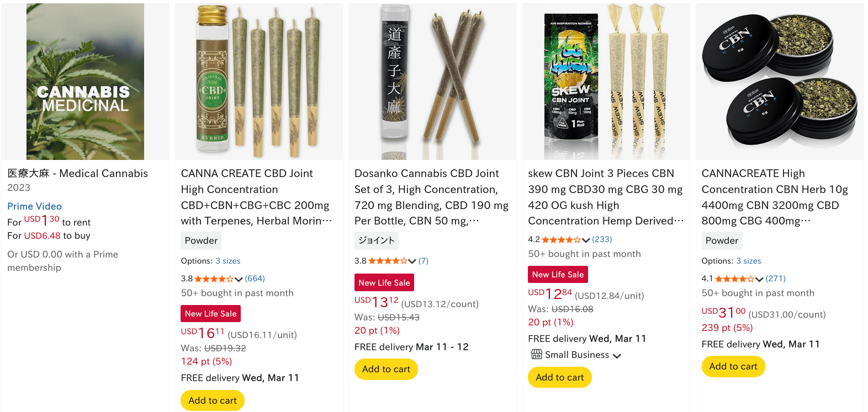Screen dimensions: 868x412
Task: Add CANNA CREATE CBD Joint to cart
Action: [x=213, y=400]
